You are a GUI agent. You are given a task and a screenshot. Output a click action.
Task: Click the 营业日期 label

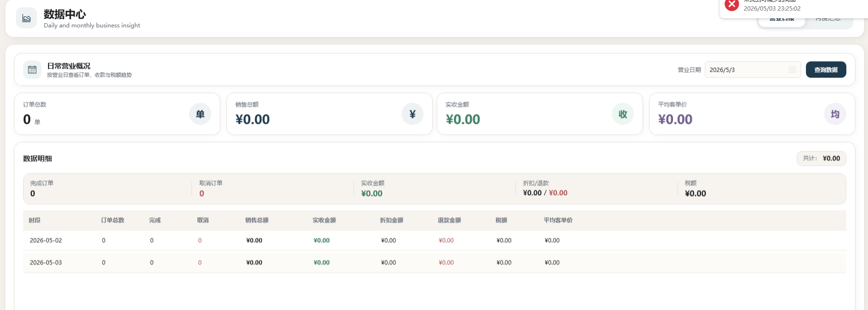pos(689,70)
